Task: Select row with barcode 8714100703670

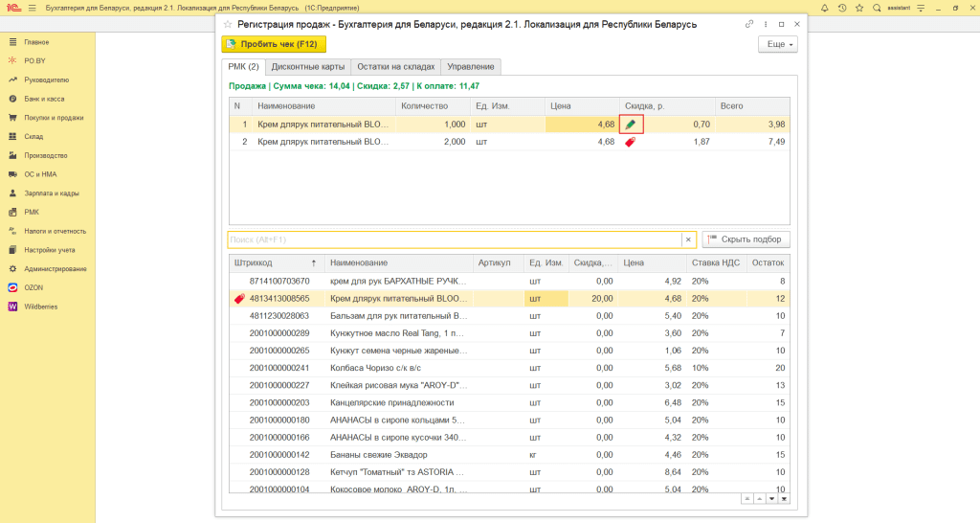Action: pos(509,282)
